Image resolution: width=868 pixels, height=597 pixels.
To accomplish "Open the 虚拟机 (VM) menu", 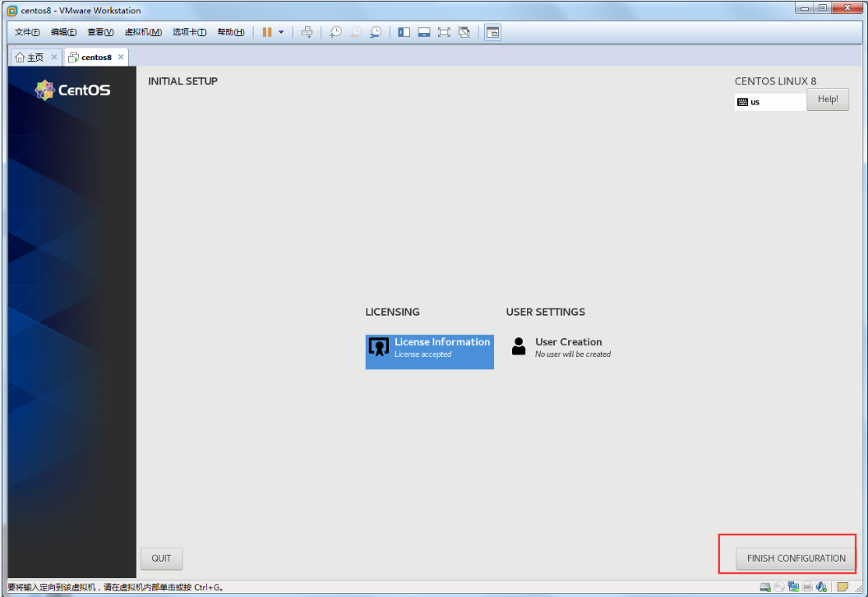I will pos(142,32).
